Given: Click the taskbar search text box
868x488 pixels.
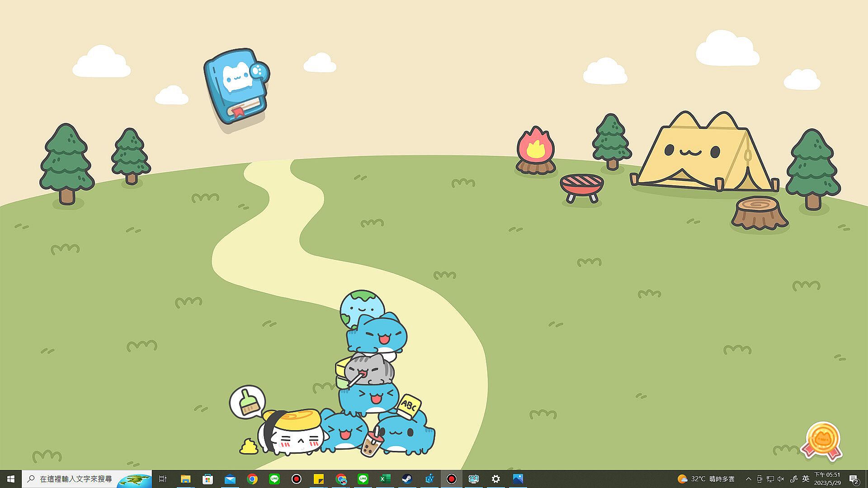Looking at the screenshot, I should 77,479.
